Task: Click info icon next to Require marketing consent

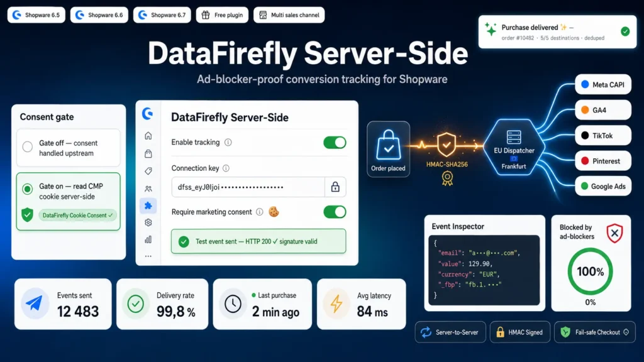Action: click(260, 212)
